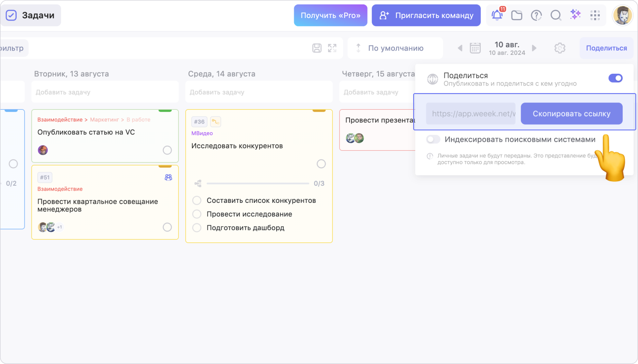Image resolution: width=638 pixels, height=364 pixels.
Task: Click the sparkles AI assistant icon
Action: pos(575,15)
